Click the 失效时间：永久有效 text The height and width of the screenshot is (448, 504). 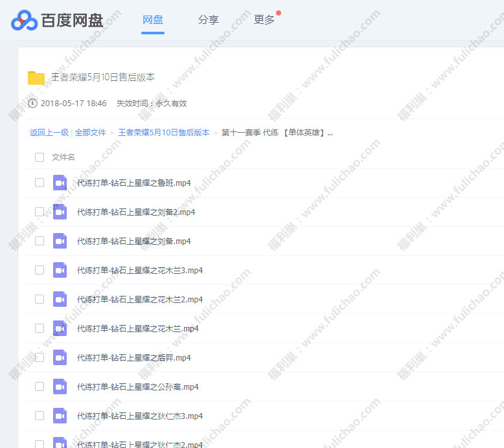coord(152,104)
